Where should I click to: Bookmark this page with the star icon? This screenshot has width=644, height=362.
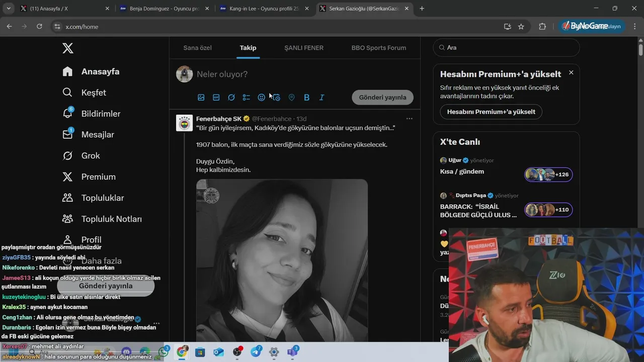tap(521, 27)
